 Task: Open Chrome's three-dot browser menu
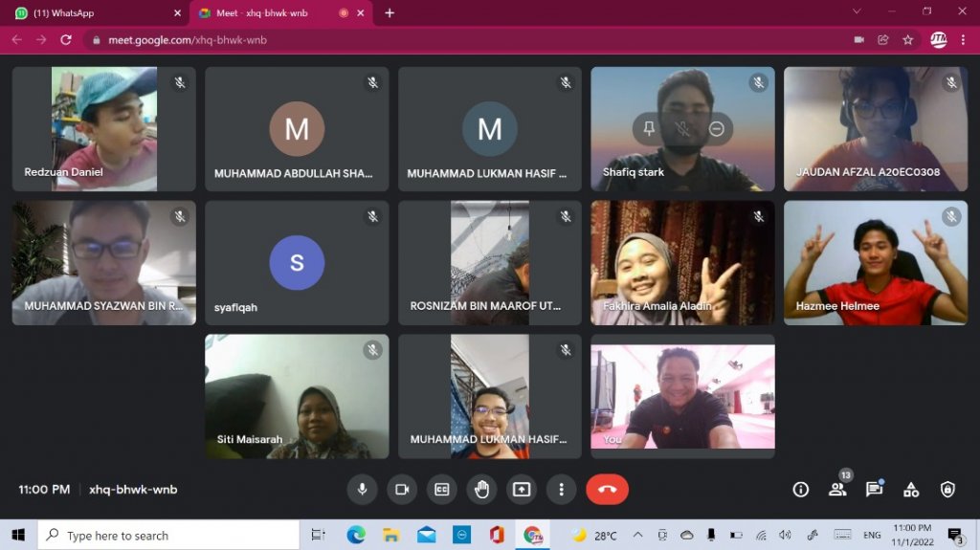coord(964,40)
